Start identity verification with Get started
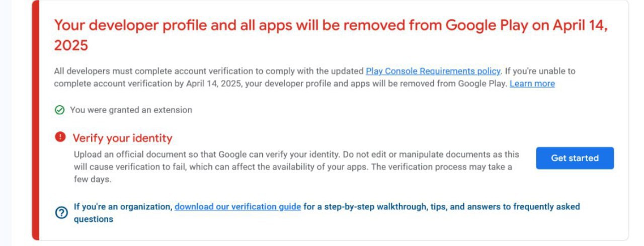Screen dimensions: 644x246 pyautogui.click(x=575, y=158)
